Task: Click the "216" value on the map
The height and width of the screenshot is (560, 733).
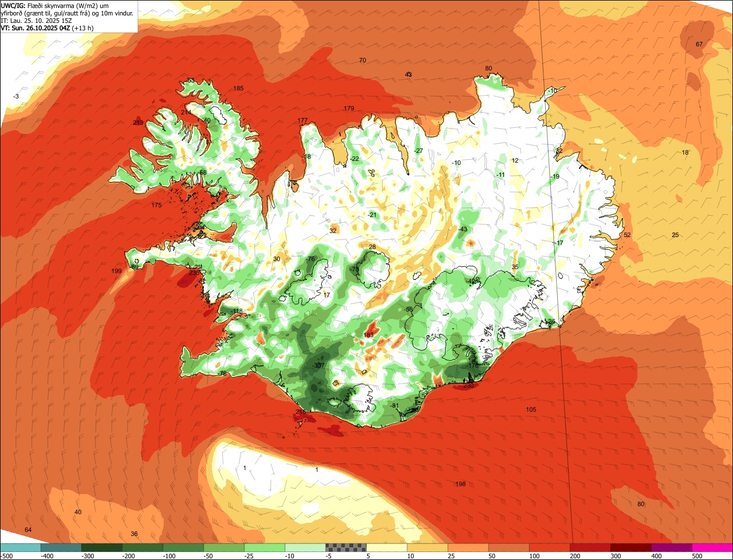Action: tap(301, 412)
